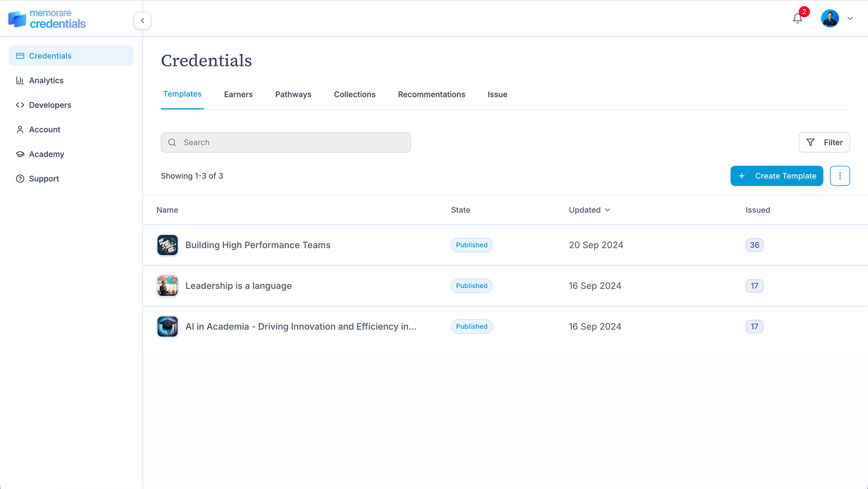Open the Account section

click(x=71, y=130)
